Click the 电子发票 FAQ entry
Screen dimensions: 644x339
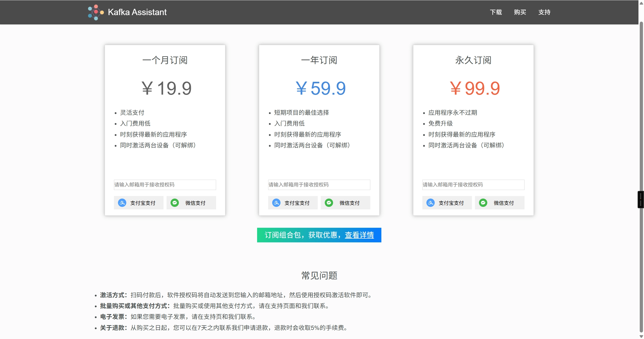(178, 317)
